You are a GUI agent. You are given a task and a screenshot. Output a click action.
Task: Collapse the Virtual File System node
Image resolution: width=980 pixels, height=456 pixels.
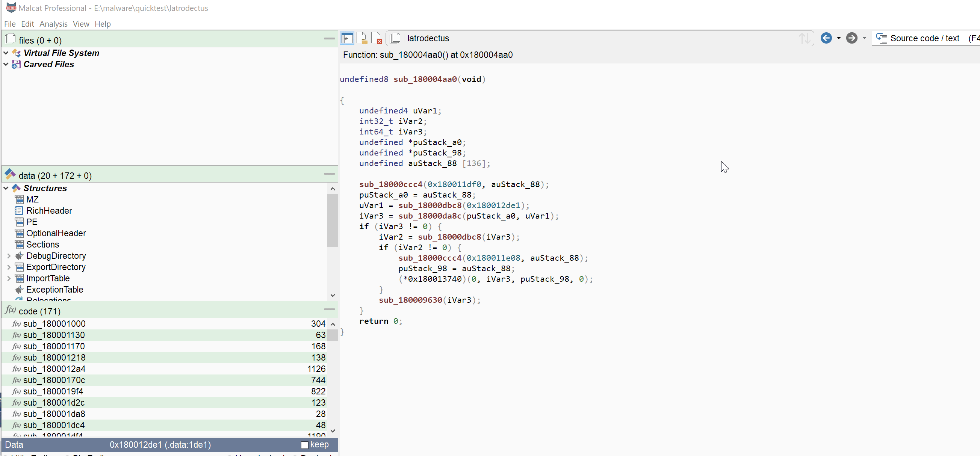point(6,53)
